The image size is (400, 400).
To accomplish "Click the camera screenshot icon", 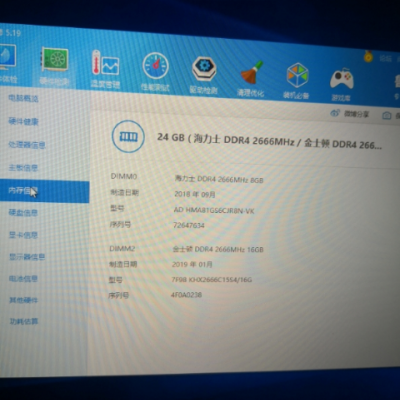I will (x=386, y=115).
